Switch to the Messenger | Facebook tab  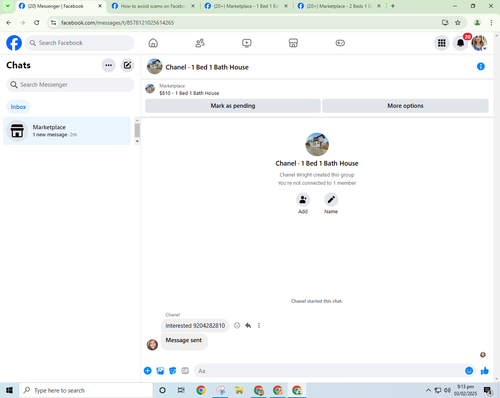click(61, 6)
